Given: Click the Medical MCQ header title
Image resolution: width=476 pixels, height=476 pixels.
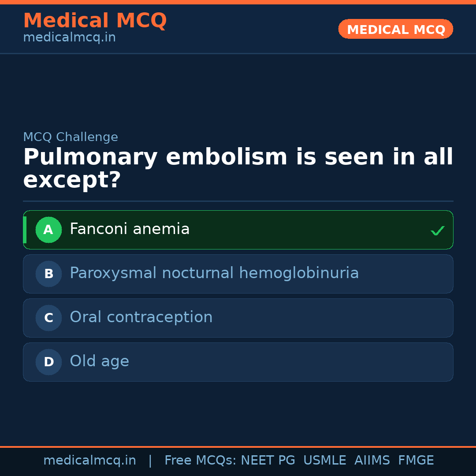Looking at the screenshot, I should [x=95, y=20].
